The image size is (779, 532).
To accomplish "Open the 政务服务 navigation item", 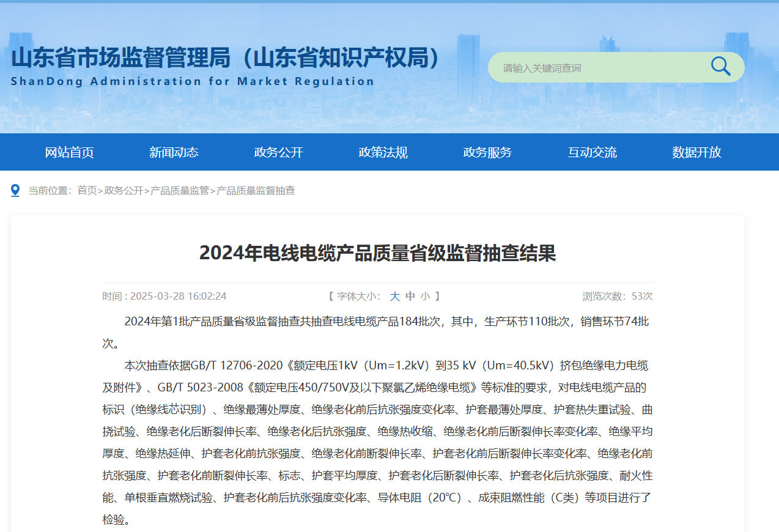I will 488,152.
